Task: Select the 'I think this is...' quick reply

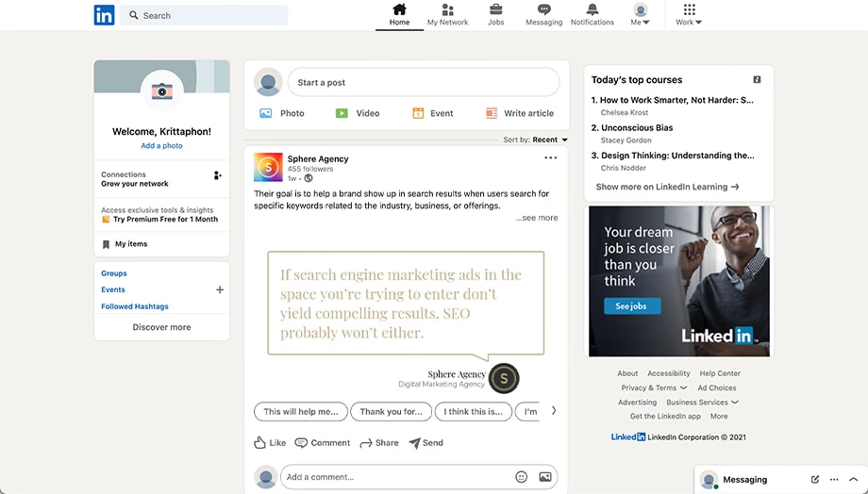Action: (x=474, y=412)
